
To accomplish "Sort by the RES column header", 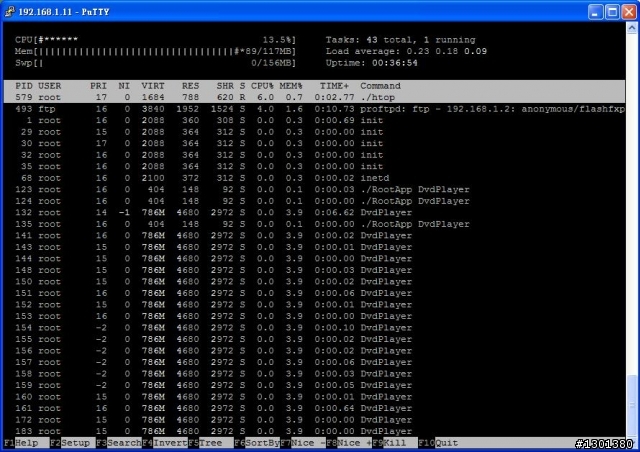I will [191, 86].
